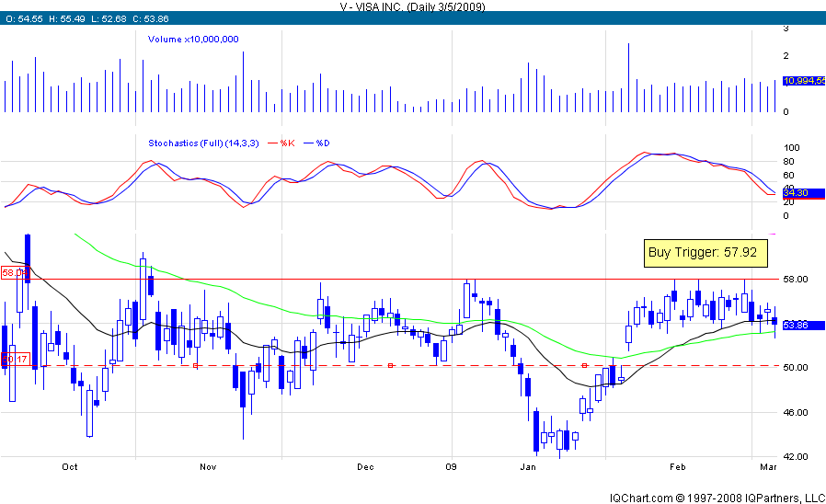Click the red 50.17 support price tag
This screenshot has height=504, width=826.
pos(16,360)
